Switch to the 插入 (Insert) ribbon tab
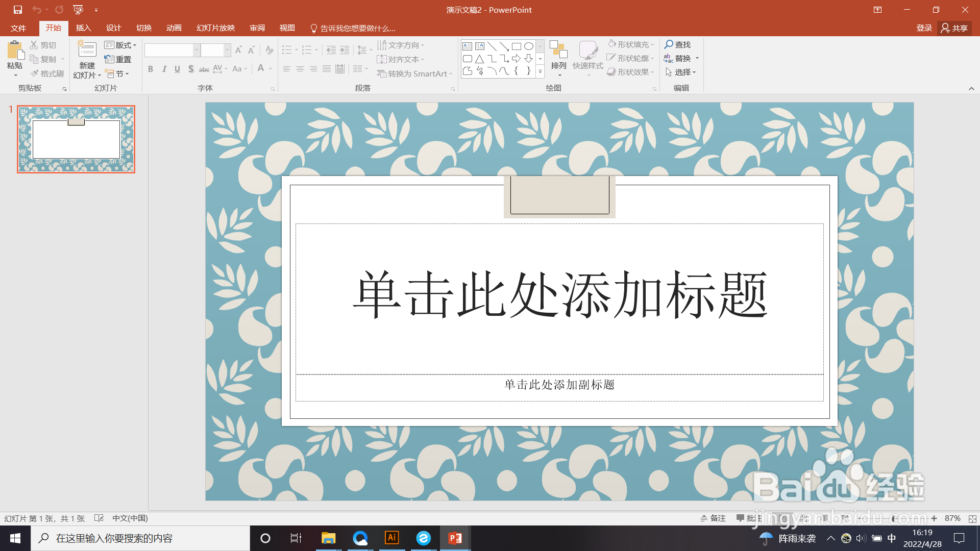The image size is (980, 551). coord(83,28)
